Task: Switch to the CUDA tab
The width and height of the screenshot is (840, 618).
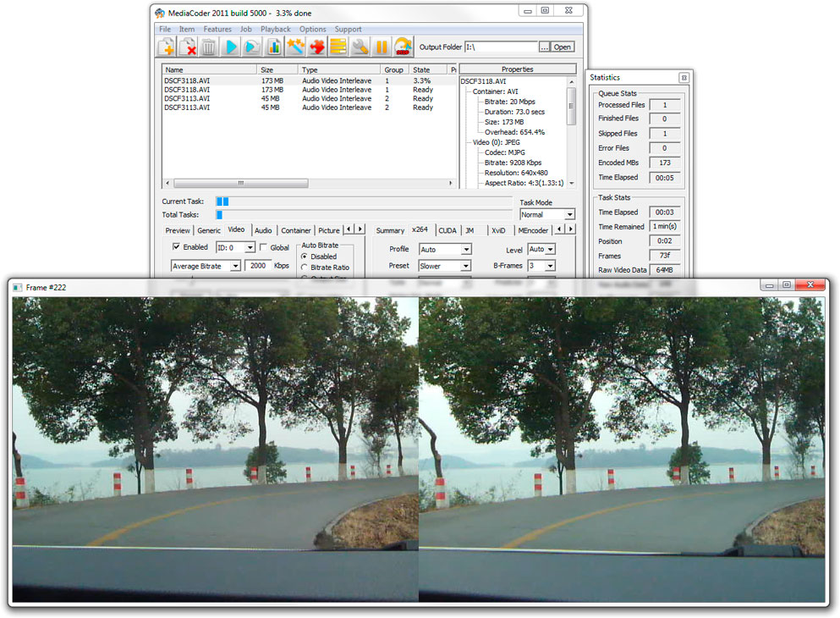Action: click(447, 230)
